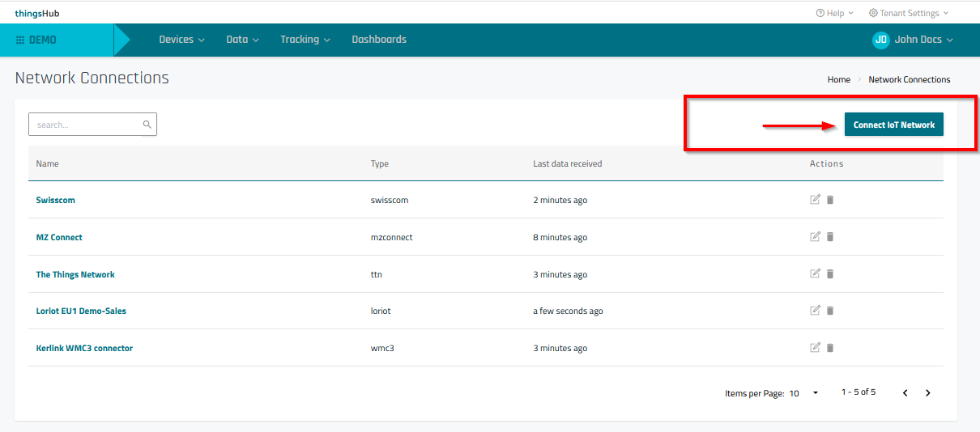The image size is (980, 432).
Task: Delete the MZ Connect network connection
Action: (830, 237)
